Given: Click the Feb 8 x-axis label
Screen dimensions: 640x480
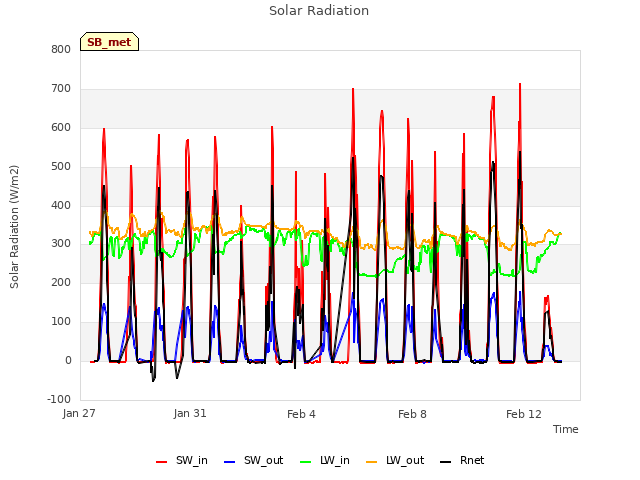Looking at the screenshot, I should (x=412, y=414).
